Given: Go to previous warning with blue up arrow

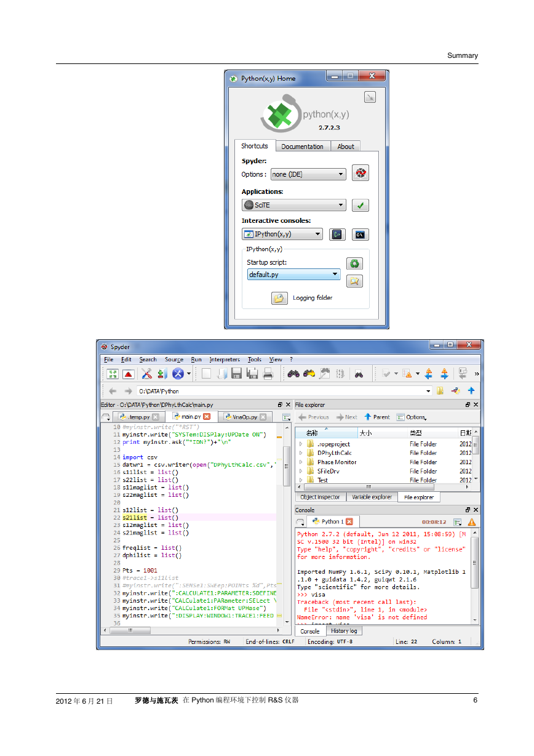Looking at the screenshot, I should [x=429, y=373].
